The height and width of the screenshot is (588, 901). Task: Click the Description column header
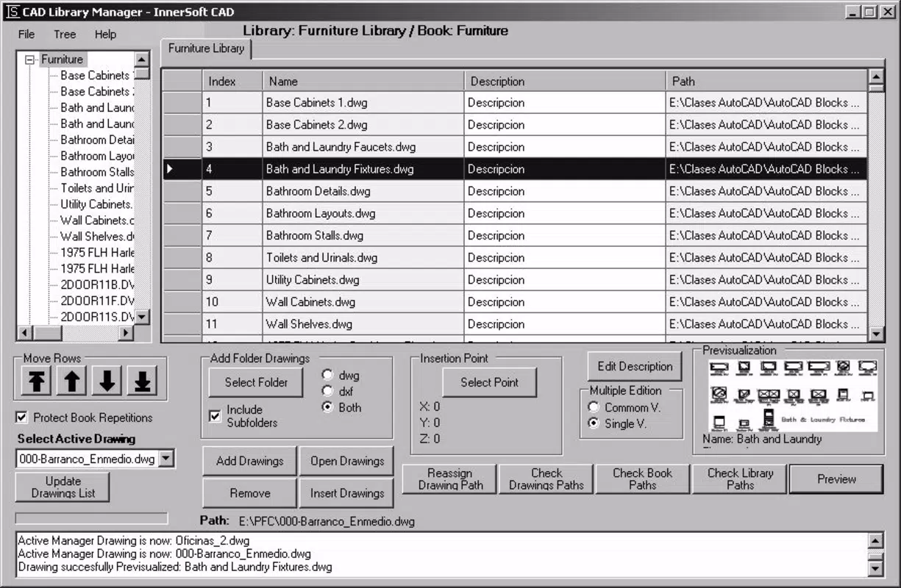tap(565, 81)
